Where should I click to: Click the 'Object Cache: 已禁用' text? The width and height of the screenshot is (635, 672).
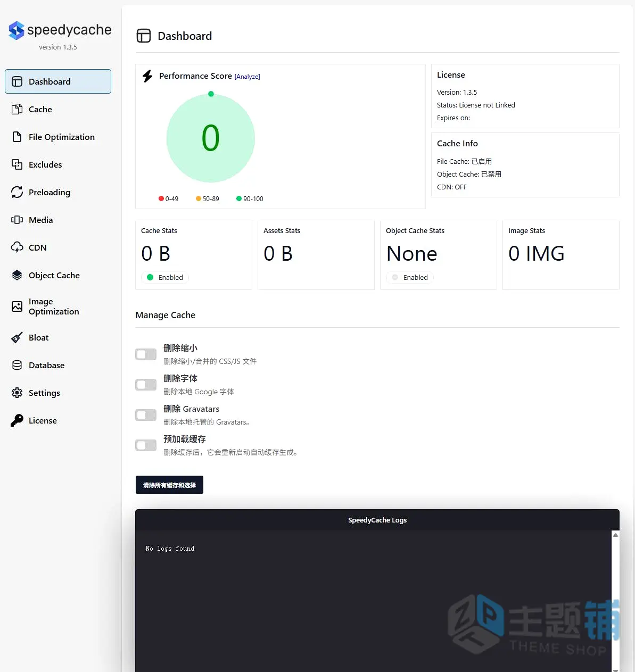click(469, 174)
